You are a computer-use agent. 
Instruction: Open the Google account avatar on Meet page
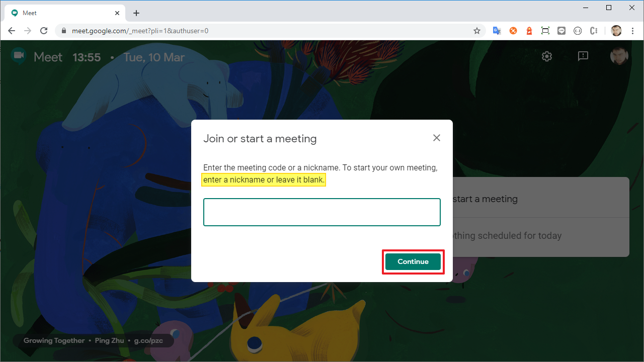619,56
